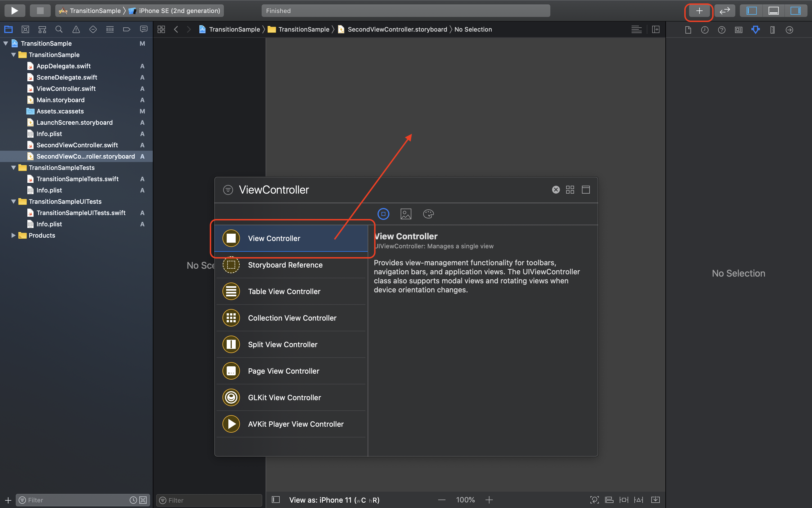812x508 pixels.
Task: Add a new file with navigator plus
Action: (8, 500)
